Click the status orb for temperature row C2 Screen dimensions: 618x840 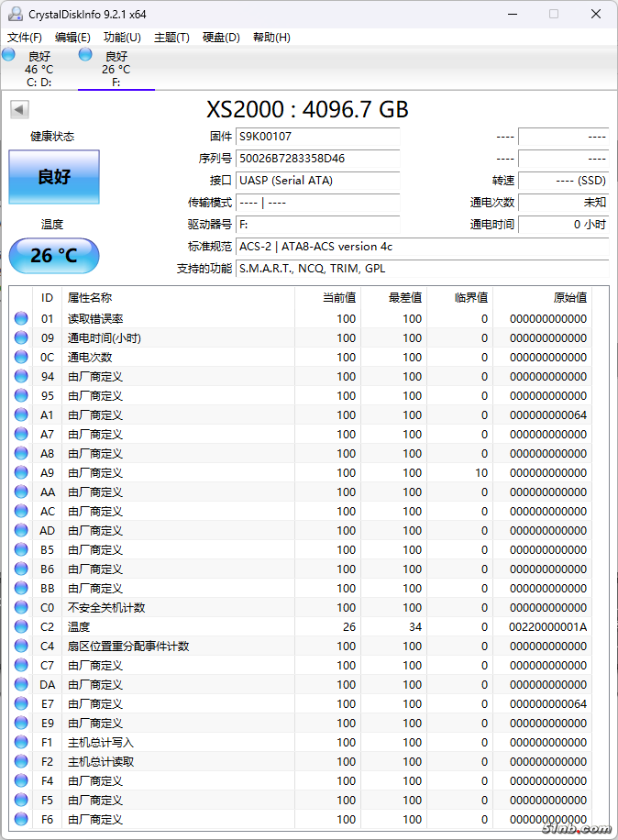click(x=21, y=627)
